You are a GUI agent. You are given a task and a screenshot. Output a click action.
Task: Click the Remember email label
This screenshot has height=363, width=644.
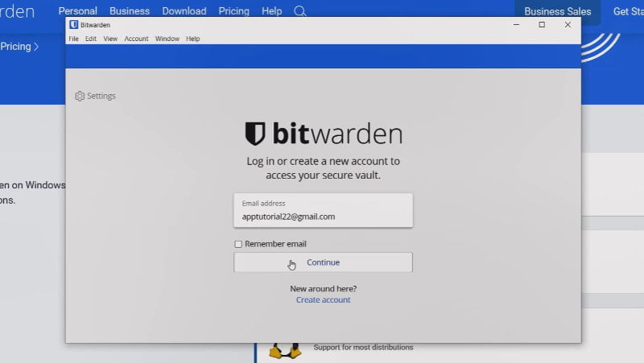275,244
